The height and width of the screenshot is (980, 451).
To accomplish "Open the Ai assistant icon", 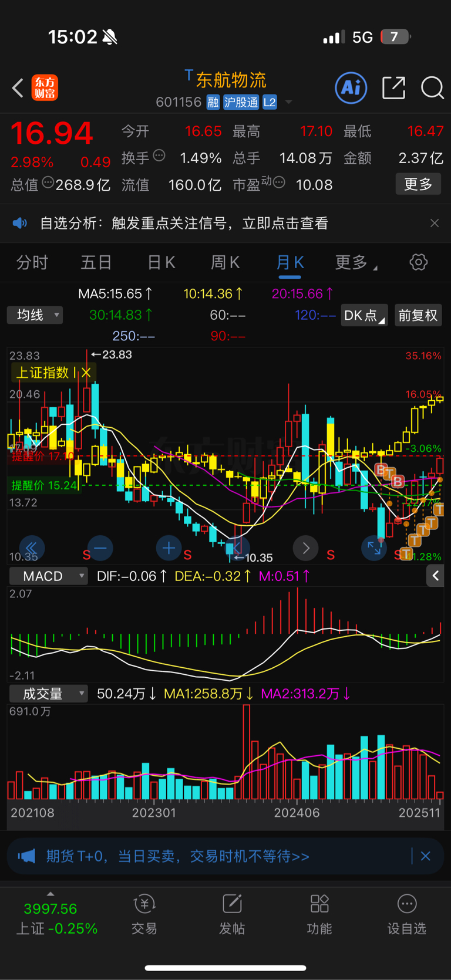I will pos(351,88).
